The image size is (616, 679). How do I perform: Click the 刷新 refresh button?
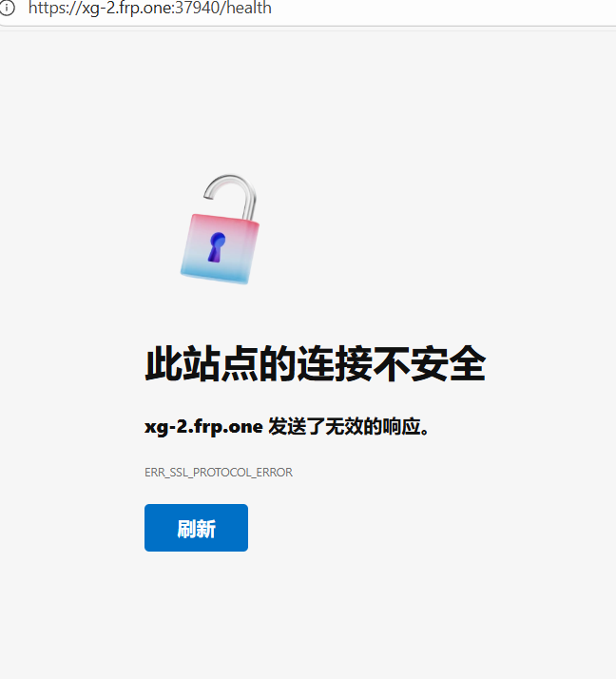tap(196, 528)
